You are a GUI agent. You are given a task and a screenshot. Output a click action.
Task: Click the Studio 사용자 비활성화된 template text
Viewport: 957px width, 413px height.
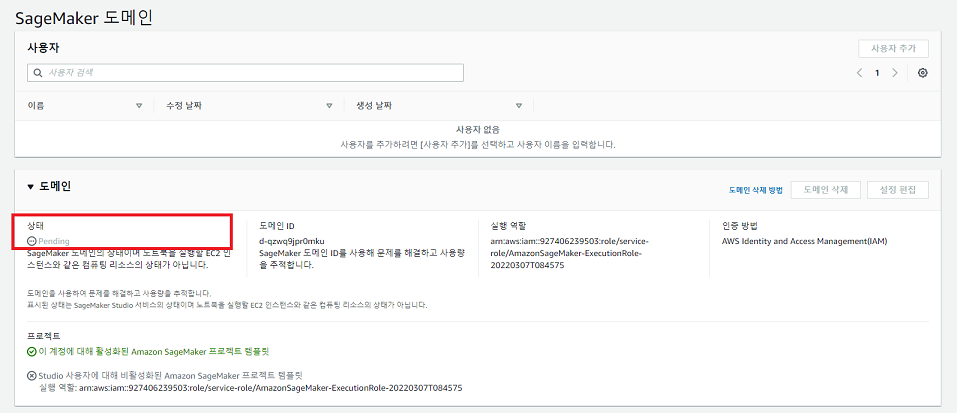[x=171, y=375]
